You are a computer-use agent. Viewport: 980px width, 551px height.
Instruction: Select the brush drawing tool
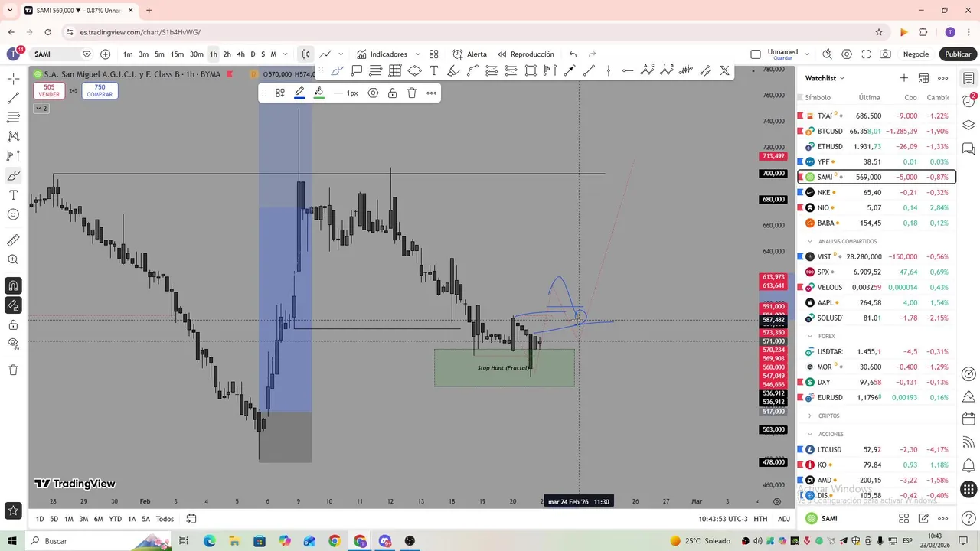(x=14, y=176)
